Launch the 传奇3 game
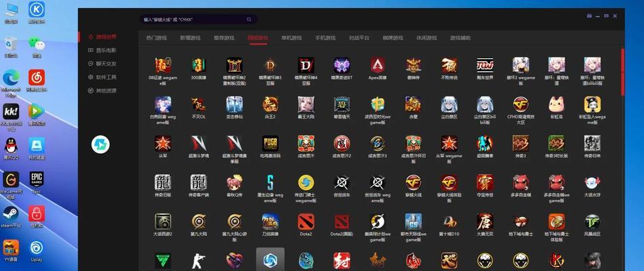Screen dimensions: 644x271 pyautogui.click(x=521, y=144)
